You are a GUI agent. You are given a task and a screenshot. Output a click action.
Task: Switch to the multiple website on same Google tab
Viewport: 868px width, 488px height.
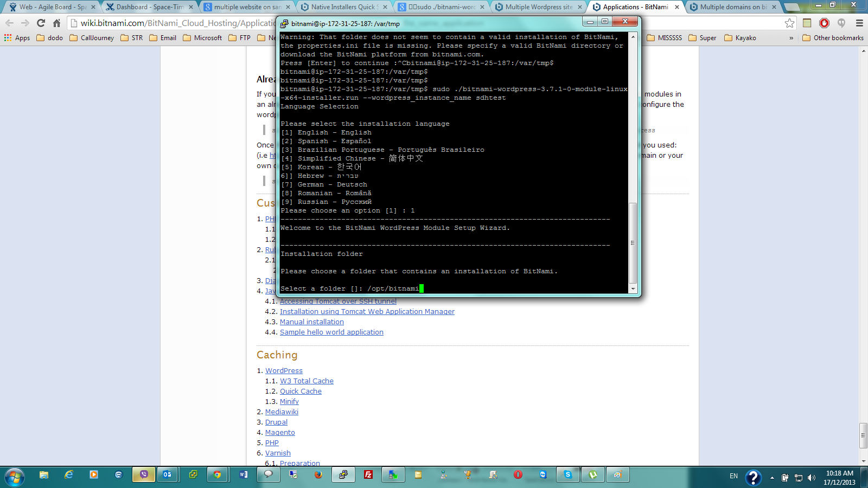(x=247, y=7)
